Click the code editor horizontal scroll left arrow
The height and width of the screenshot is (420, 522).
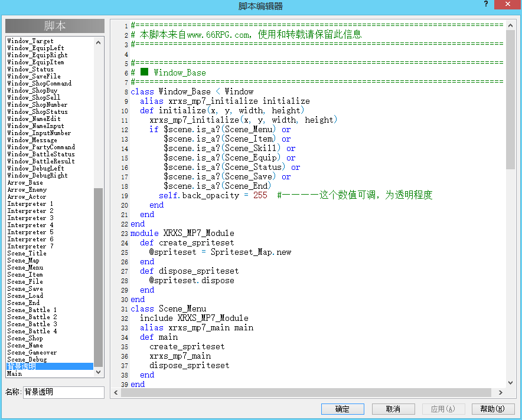point(116,392)
